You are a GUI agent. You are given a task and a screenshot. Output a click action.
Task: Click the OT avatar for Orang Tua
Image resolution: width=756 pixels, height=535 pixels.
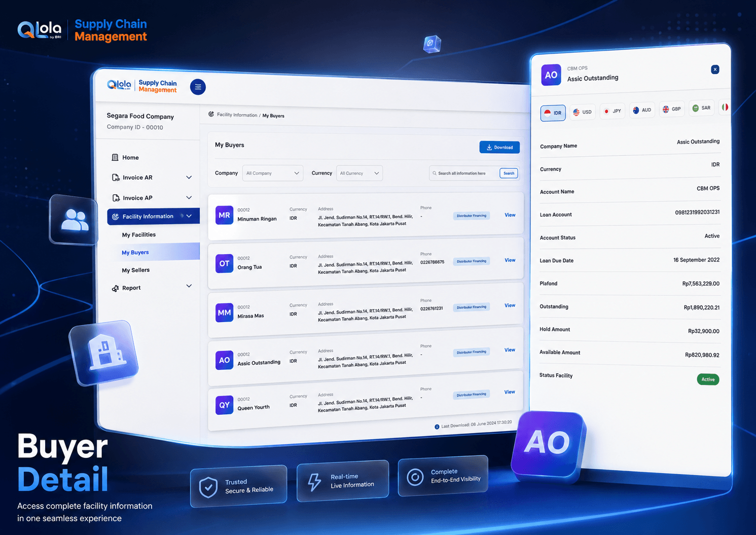[224, 264]
